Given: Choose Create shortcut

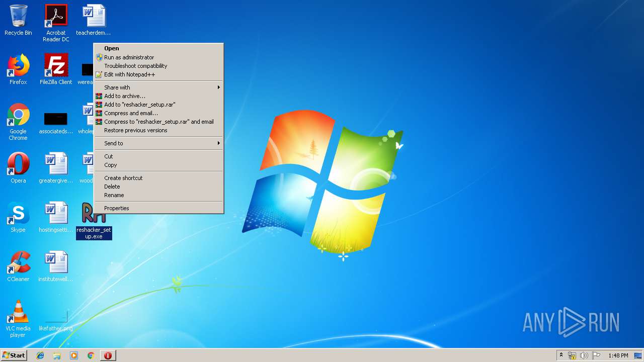Looking at the screenshot, I should click(x=158, y=178).
